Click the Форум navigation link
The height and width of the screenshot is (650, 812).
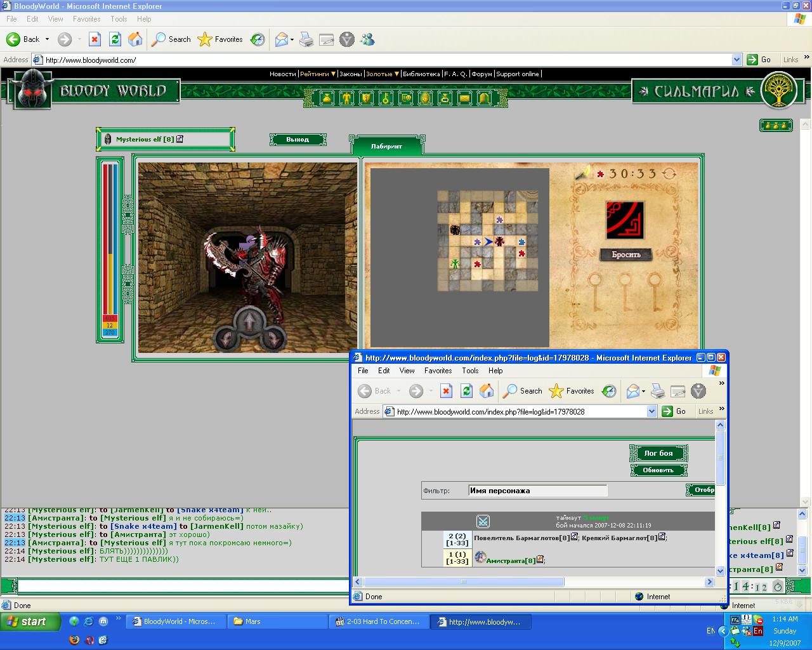(482, 74)
